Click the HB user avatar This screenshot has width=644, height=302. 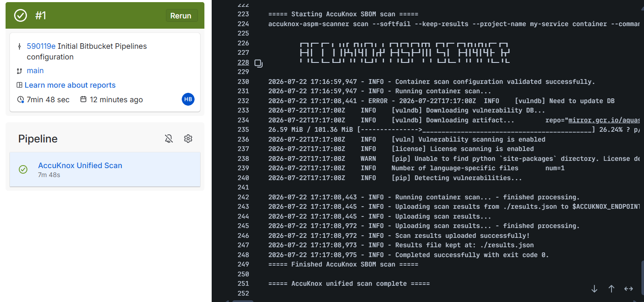[x=188, y=100]
